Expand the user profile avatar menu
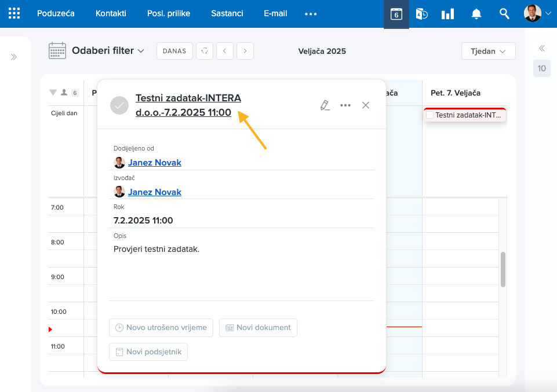This screenshot has height=392, width=557. tap(537, 14)
